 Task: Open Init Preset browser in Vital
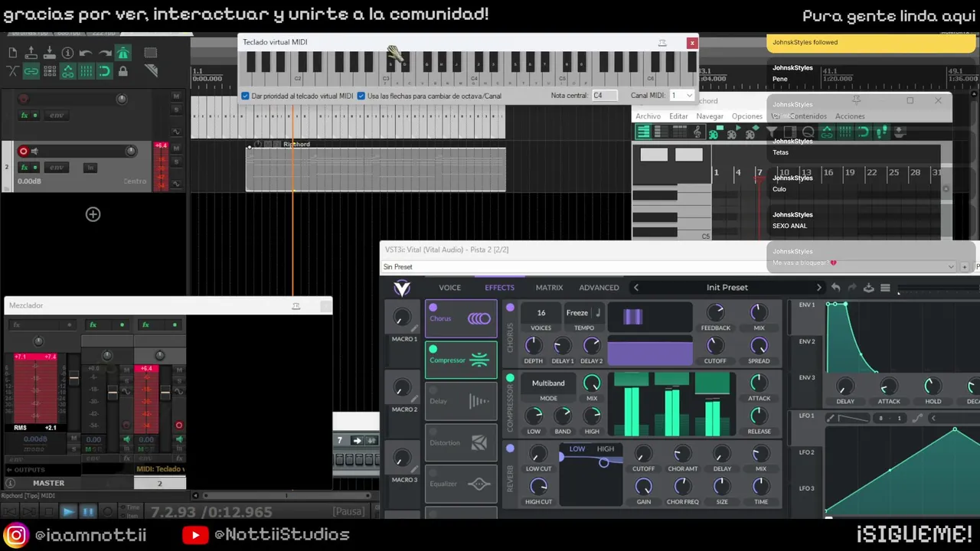click(727, 288)
